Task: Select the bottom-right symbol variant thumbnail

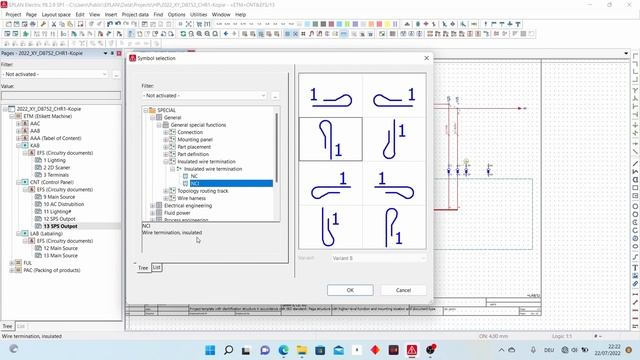Action: tap(394, 227)
